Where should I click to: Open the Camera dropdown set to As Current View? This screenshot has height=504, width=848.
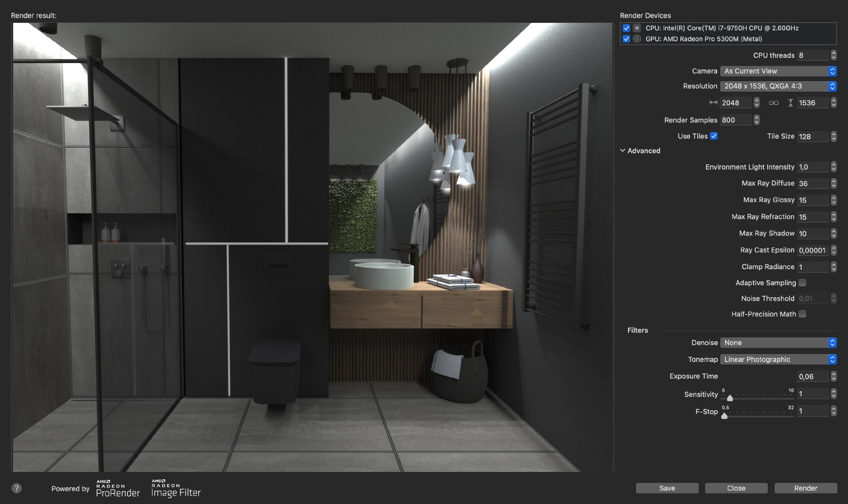[x=778, y=70]
